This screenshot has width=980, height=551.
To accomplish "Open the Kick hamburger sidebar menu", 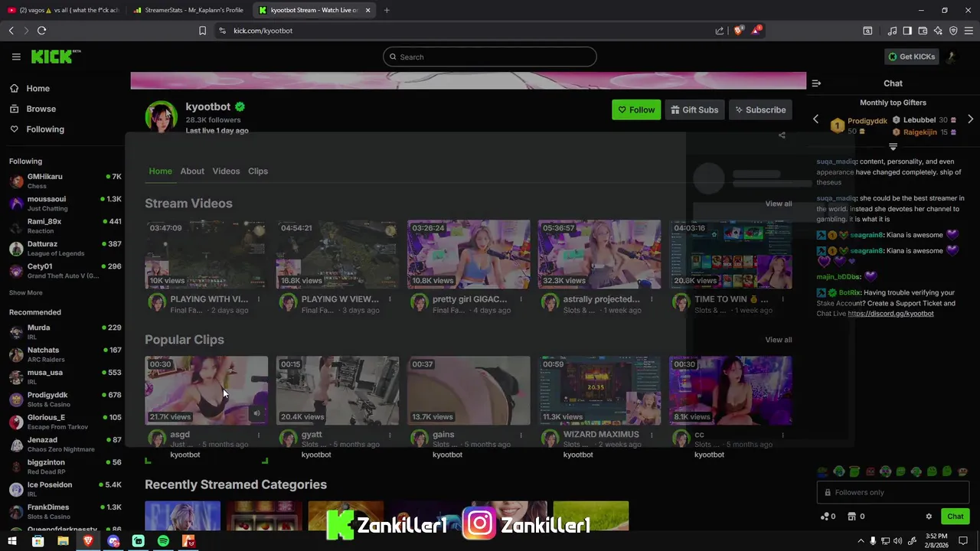I will 16,57.
